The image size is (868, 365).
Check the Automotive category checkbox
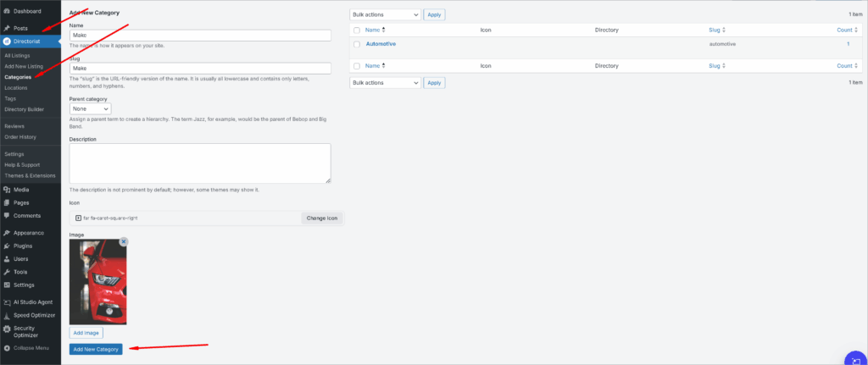pyautogui.click(x=357, y=44)
